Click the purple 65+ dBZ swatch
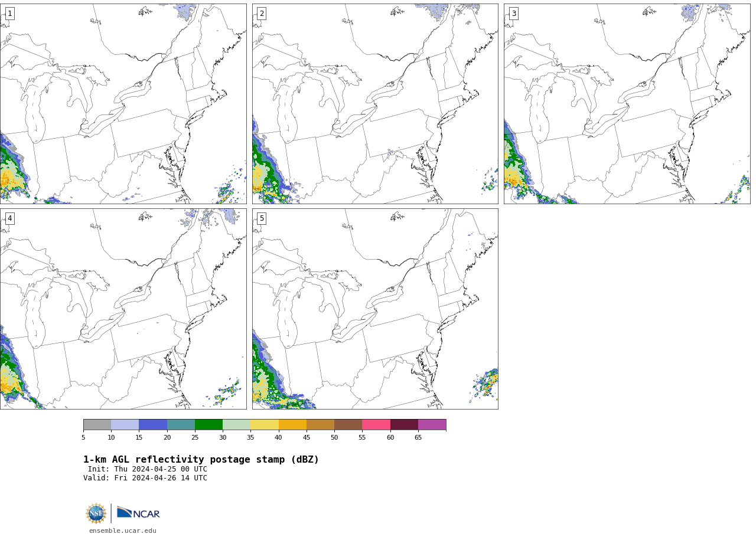The image size is (756, 537). point(432,425)
